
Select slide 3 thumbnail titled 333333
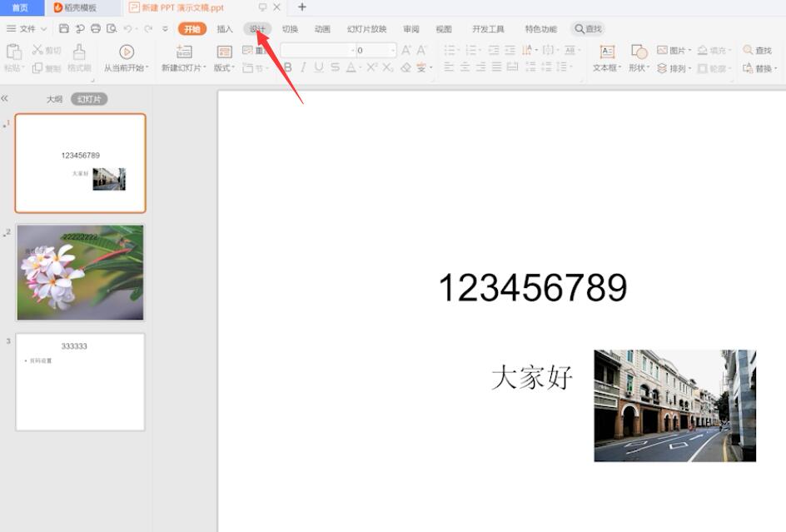click(80, 382)
